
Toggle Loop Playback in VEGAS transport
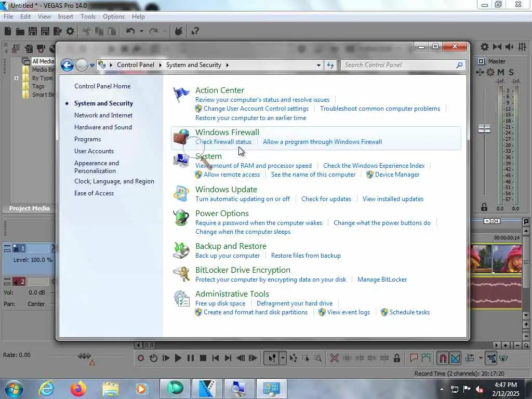pos(153,358)
